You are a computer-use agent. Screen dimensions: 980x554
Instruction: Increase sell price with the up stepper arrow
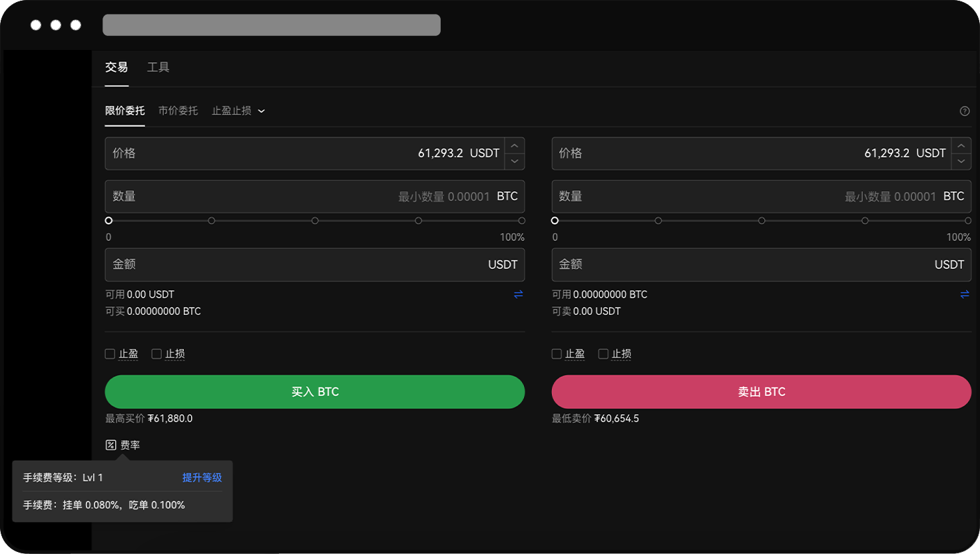tap(961, 145)
